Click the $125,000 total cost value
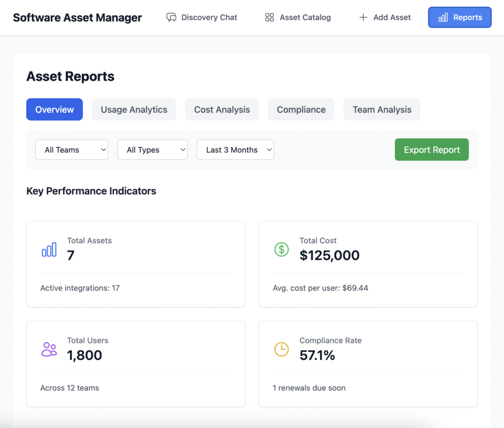This screenshot has height=428, width=504. coord(329,255)
